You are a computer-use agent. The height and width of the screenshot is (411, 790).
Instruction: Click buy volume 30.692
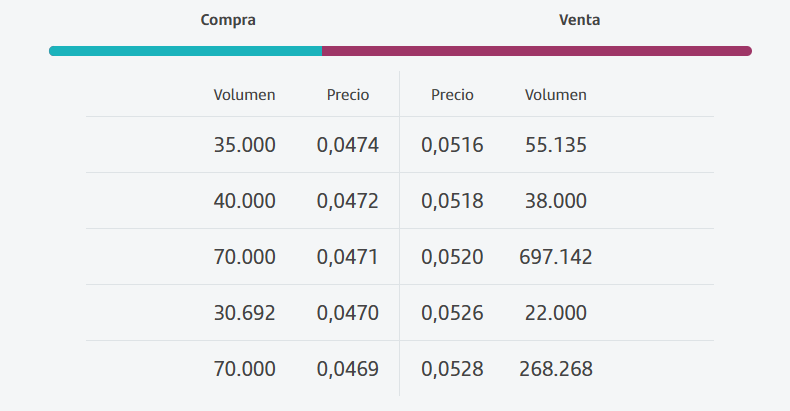[x=244, y=313]
